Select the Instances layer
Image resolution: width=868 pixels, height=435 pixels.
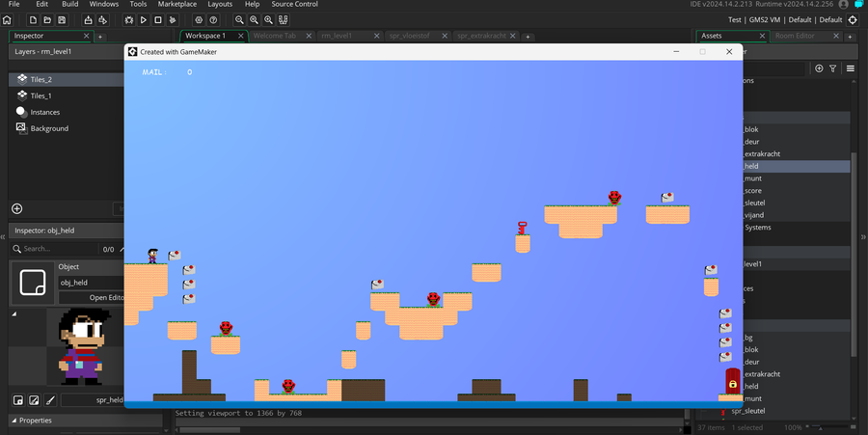[67, 112]
